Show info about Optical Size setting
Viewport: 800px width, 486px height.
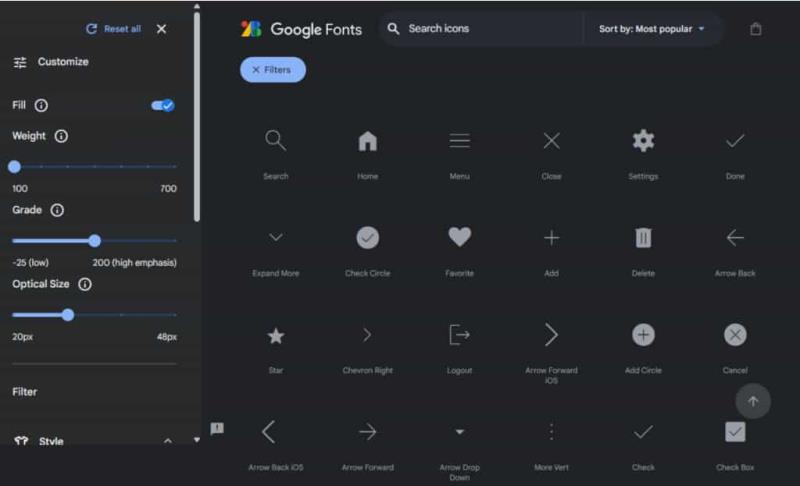(85, 284)
